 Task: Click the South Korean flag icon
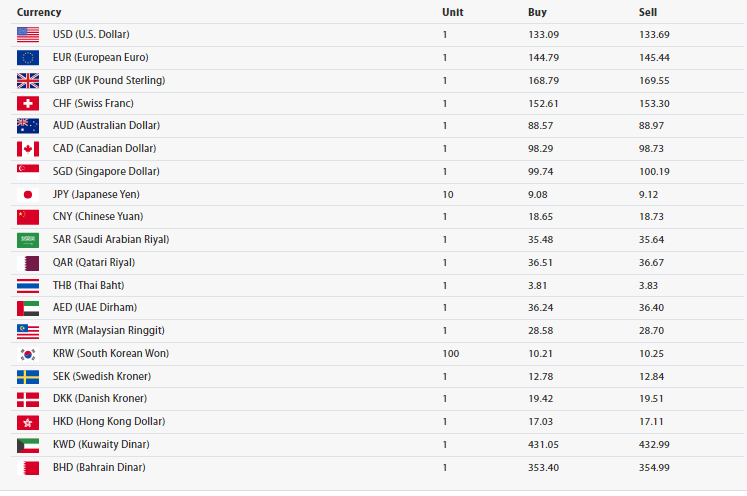pyautogui.click(x=28, y=353)
